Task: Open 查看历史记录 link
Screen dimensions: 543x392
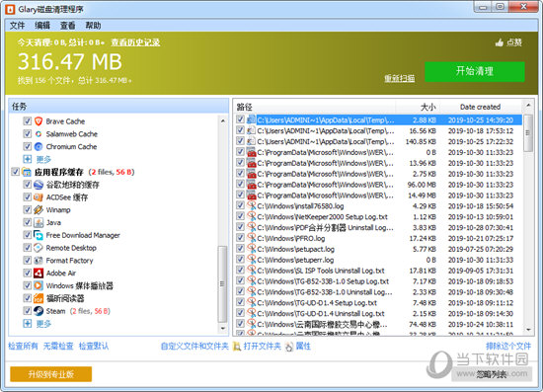Action: pos(135,42)
